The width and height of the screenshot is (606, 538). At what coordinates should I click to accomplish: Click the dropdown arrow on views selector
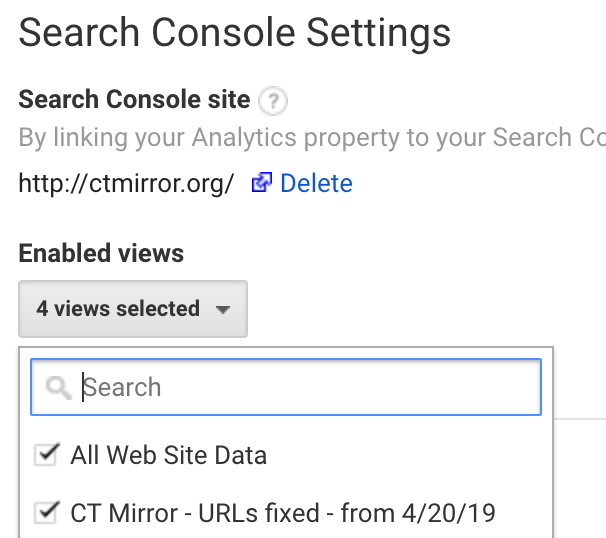click(x=223, y=309)
